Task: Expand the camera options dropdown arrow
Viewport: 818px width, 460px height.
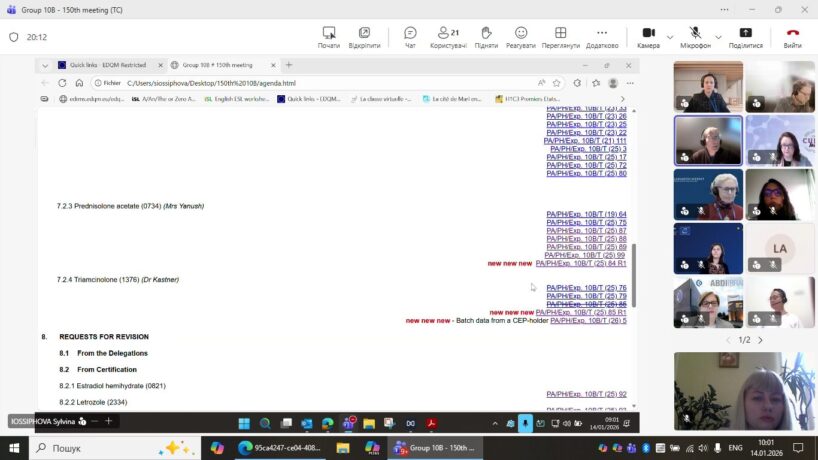Action: point(665,33)
